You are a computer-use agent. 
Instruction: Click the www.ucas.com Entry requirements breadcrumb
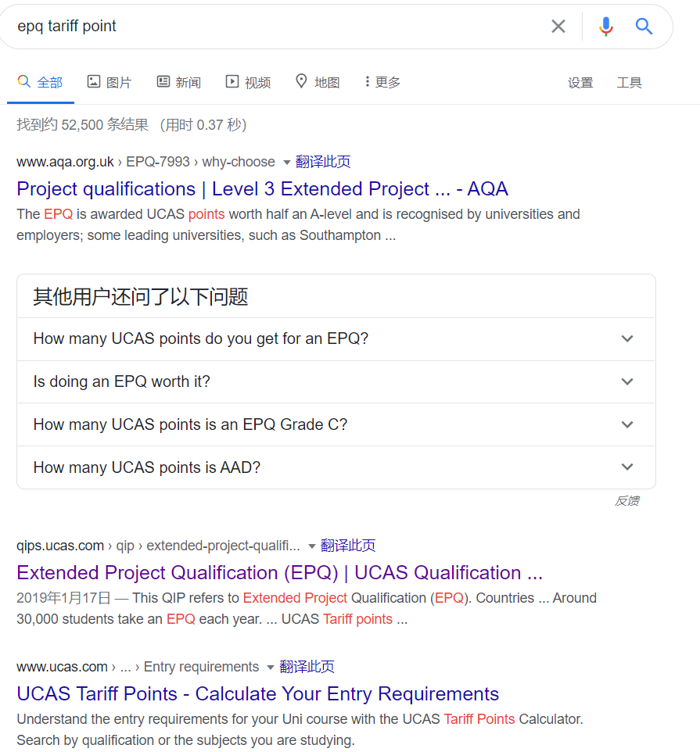(x=138, y=667)
